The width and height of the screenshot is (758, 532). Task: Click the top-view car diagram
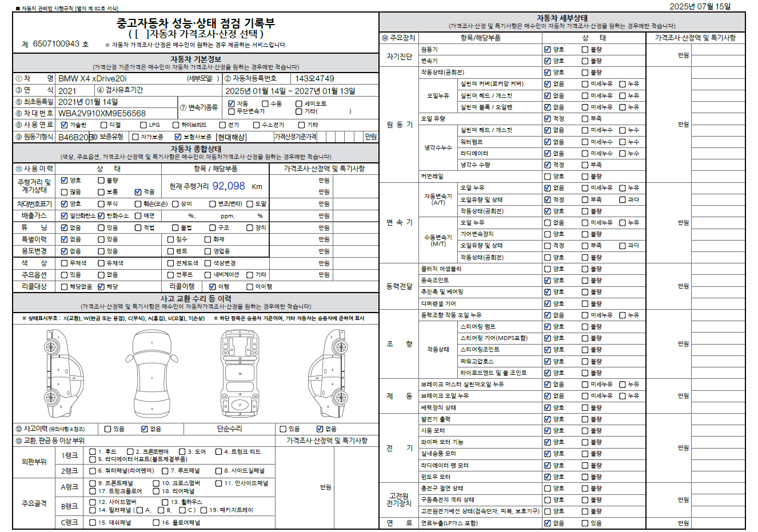[x=152, y=375]
